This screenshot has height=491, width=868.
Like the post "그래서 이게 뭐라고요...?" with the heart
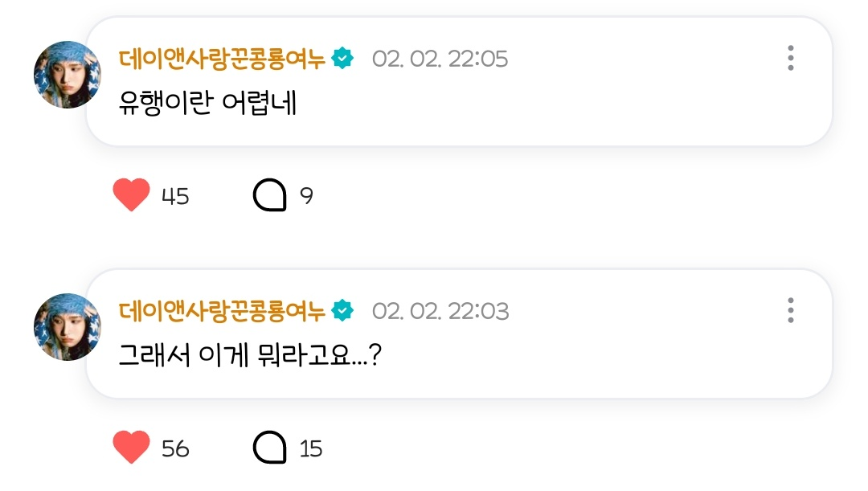point(132,448)
